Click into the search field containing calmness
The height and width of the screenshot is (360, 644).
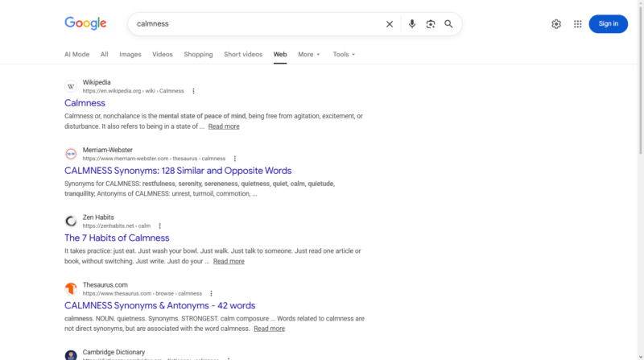(x=250, y=24)
